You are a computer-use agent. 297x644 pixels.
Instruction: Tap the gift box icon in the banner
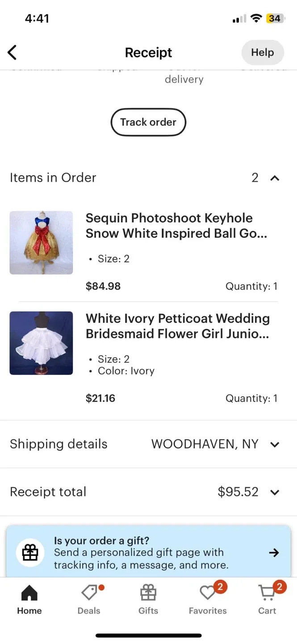point(29,552)
